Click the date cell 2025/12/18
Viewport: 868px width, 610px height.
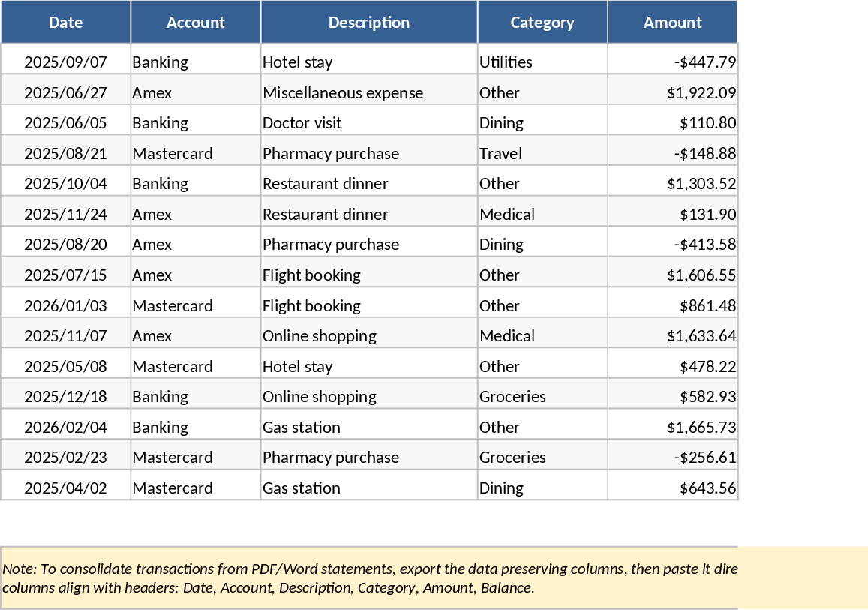(x=65, y=397)
